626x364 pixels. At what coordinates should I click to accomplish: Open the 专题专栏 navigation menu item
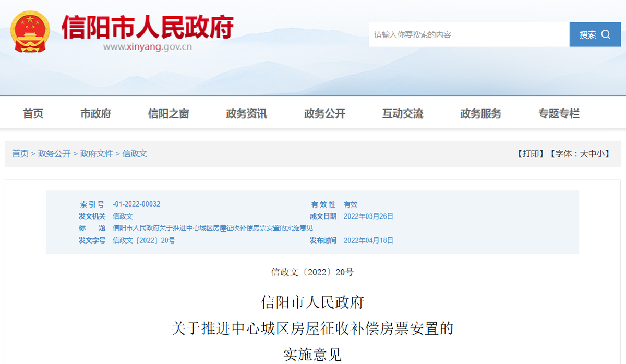point(559,114)
